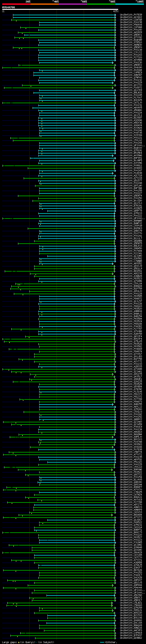Select the UniRef100_P27320 label

pos(131,58)
